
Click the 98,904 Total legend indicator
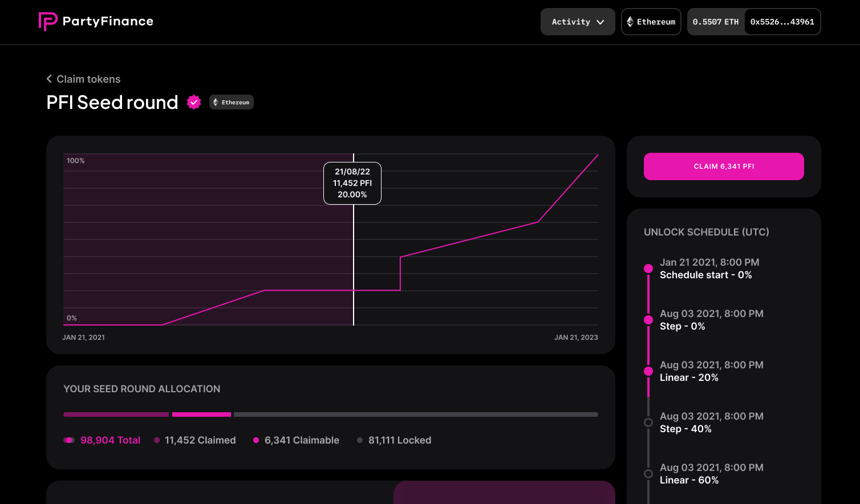[69, 440]
